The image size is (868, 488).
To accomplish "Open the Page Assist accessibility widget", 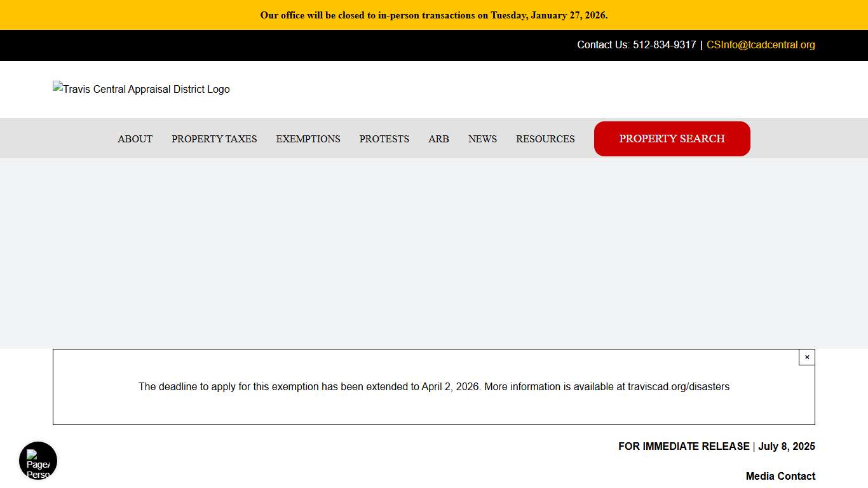I will click(38, 461).
